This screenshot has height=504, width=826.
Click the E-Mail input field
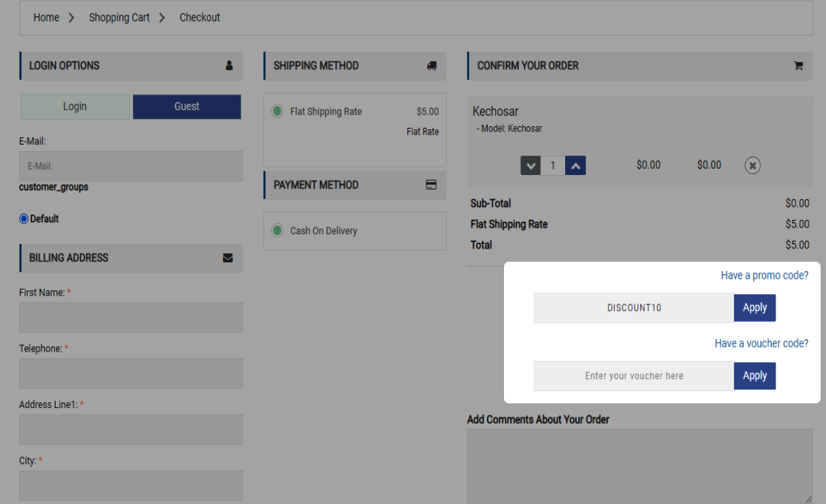coord(131,166)
